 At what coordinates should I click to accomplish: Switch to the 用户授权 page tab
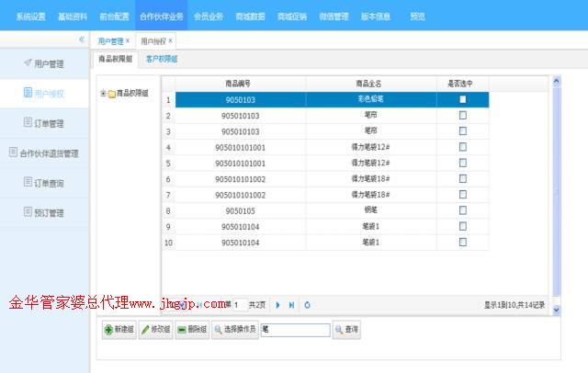153,40
